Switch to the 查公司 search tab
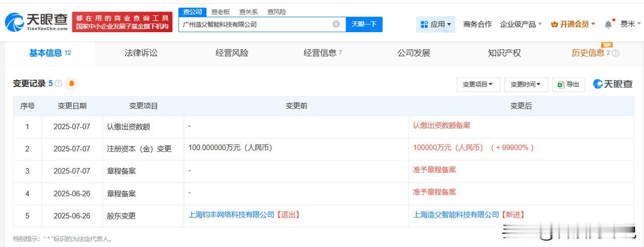This screenshot has height=247, width=644. pos(192,12)
